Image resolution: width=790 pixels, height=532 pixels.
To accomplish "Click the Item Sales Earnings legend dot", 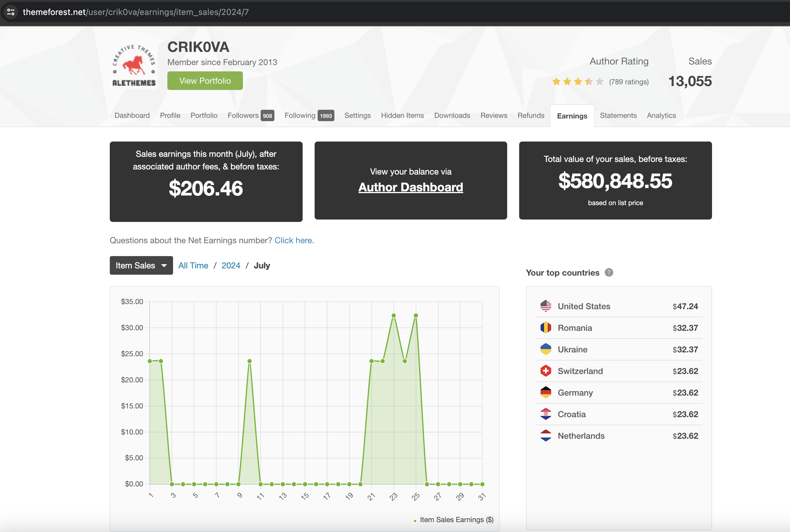I will coord(415,521).
